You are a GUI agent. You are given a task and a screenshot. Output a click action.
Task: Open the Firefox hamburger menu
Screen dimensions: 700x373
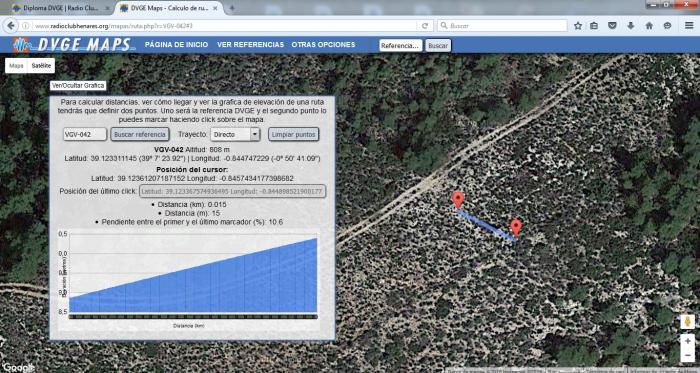point(689,26)
